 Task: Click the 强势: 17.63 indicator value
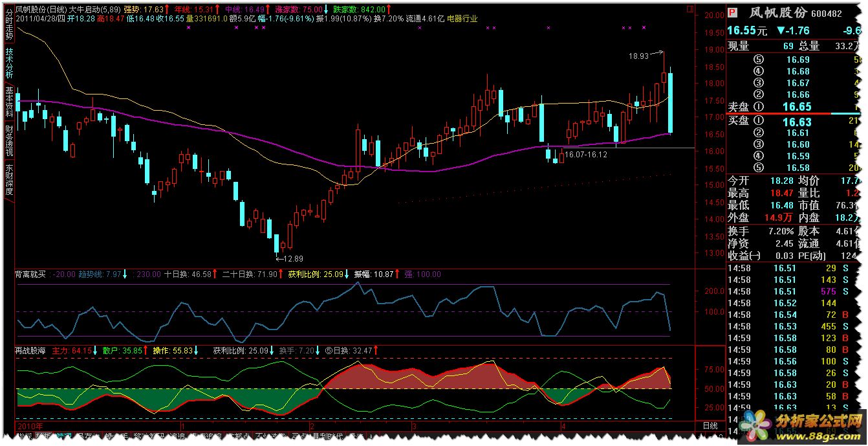pyautogui.click(x=144, y=10)
